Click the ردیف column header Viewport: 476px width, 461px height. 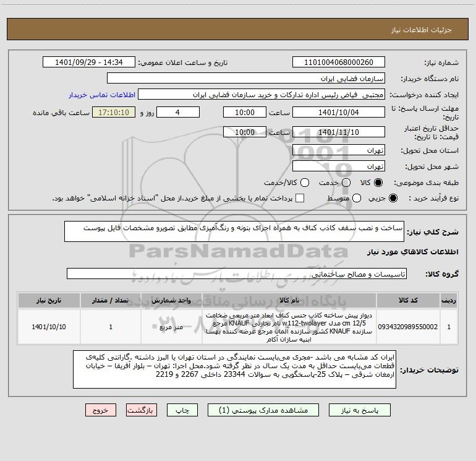pos(449,300)
